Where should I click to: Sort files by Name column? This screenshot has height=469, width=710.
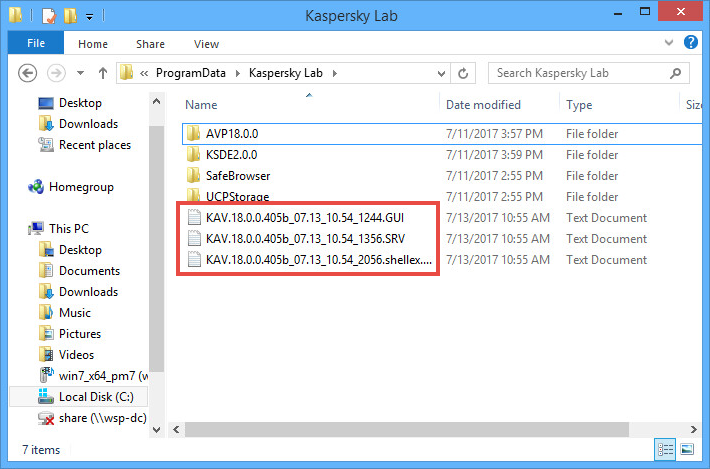pyautogui.click(x=201, y=105)
